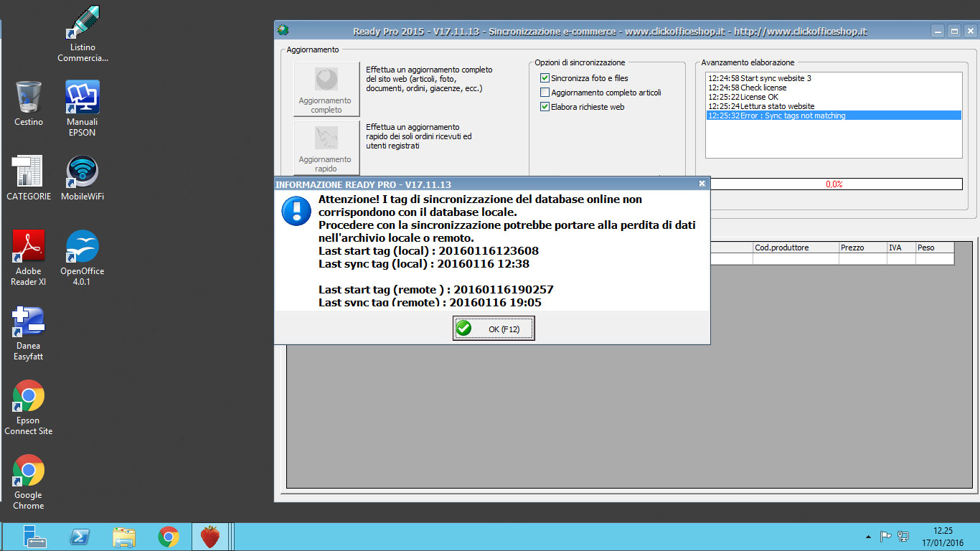The image size is (980, 551).
Task: Open the Adobe Reader XI shortcut
Action: (x=29, y=258)
